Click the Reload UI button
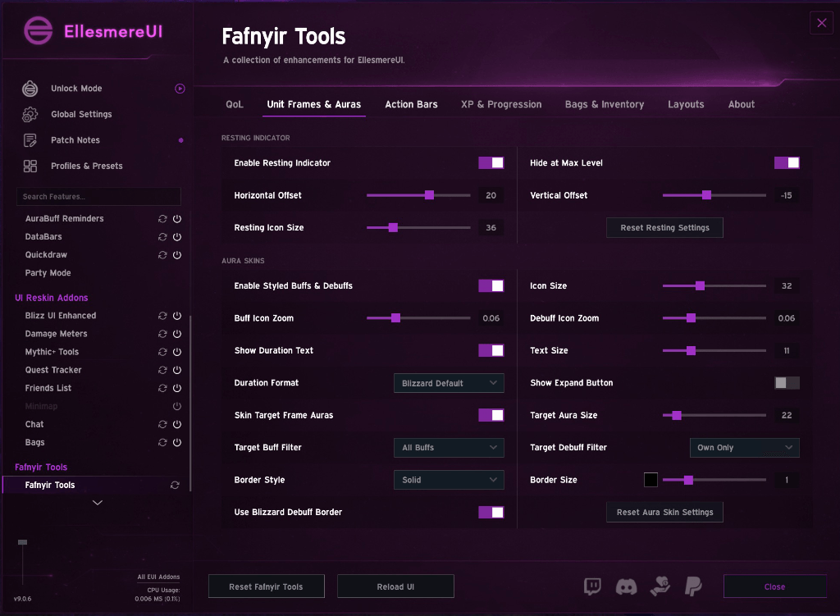 click(395, 586)
